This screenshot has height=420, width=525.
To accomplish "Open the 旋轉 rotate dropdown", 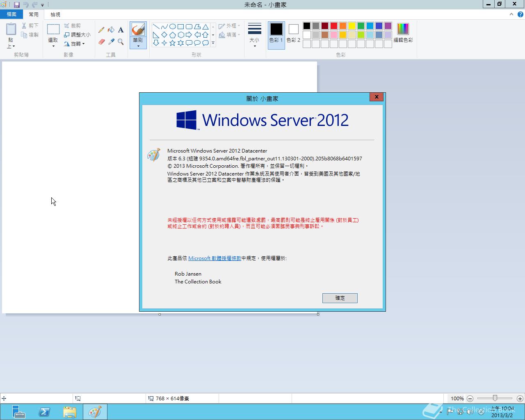I will coord(74,43).
